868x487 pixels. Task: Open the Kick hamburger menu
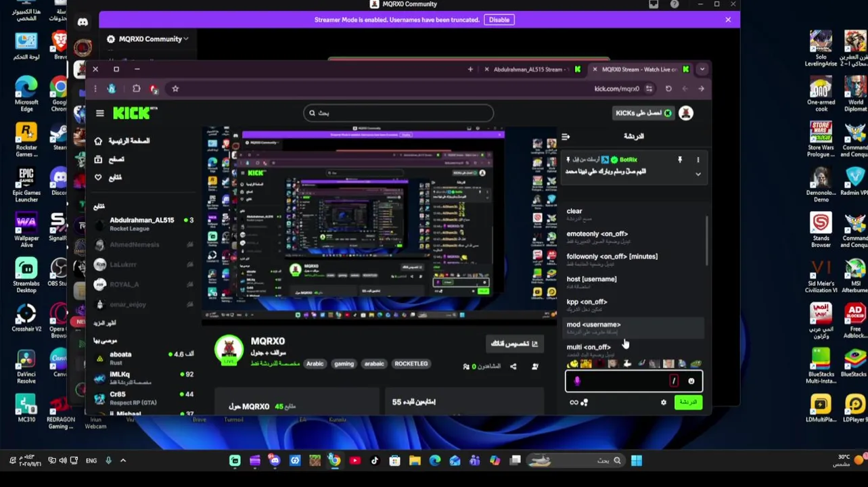point(100,113)
